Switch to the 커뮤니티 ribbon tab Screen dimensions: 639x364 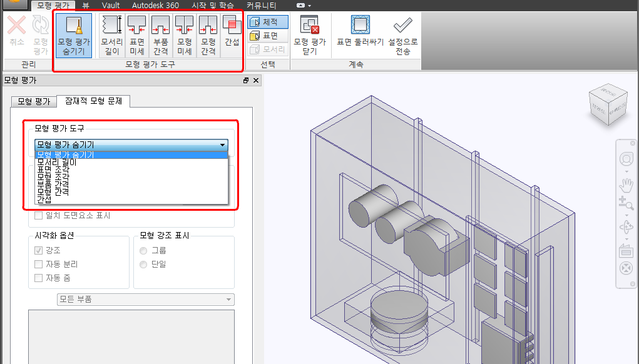(x=261, y=5)
